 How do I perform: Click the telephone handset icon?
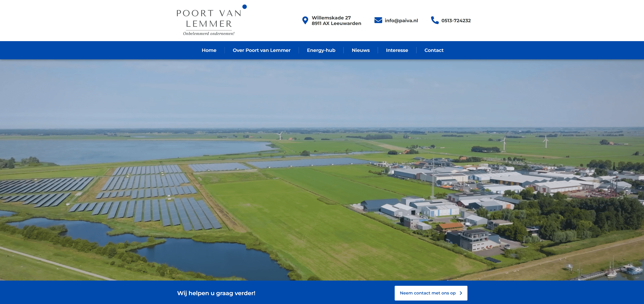click(x=435, y=20)
